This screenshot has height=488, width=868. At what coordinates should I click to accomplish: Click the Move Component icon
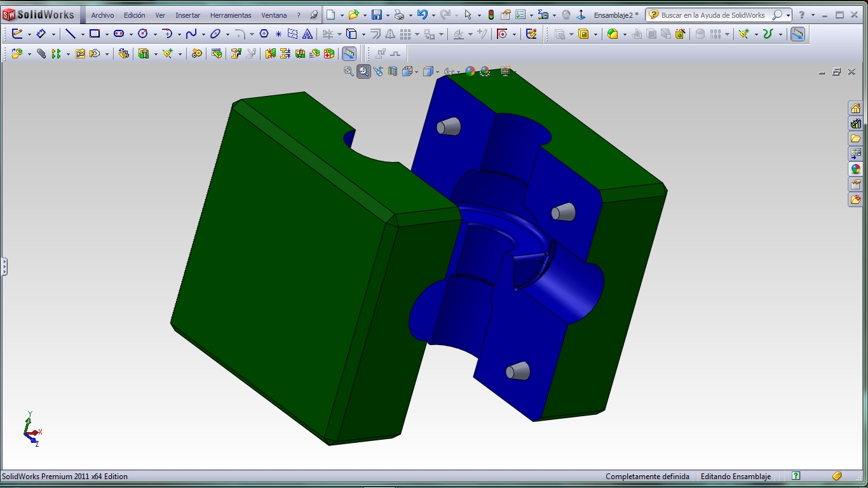95,53
